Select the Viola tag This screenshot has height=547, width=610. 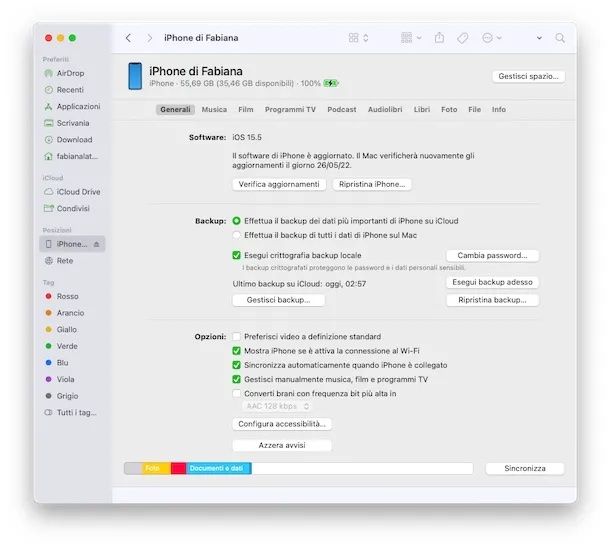pyautogui.click(x=60, y=379)
